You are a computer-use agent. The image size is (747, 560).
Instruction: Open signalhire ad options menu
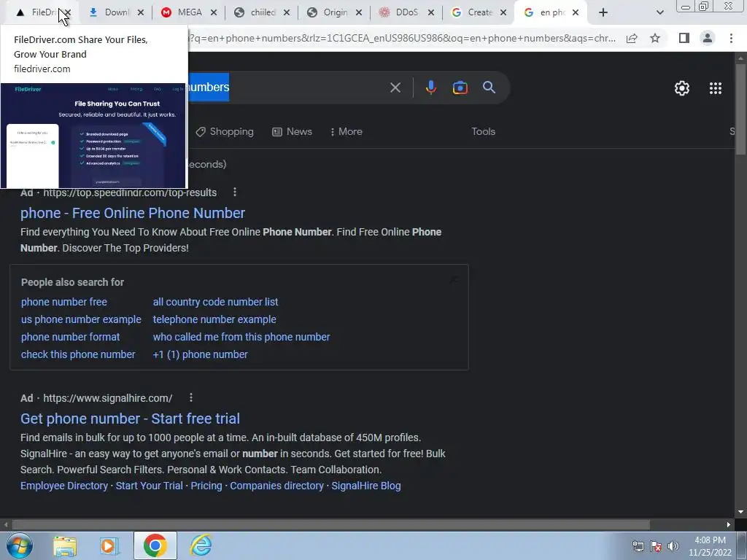190,397
